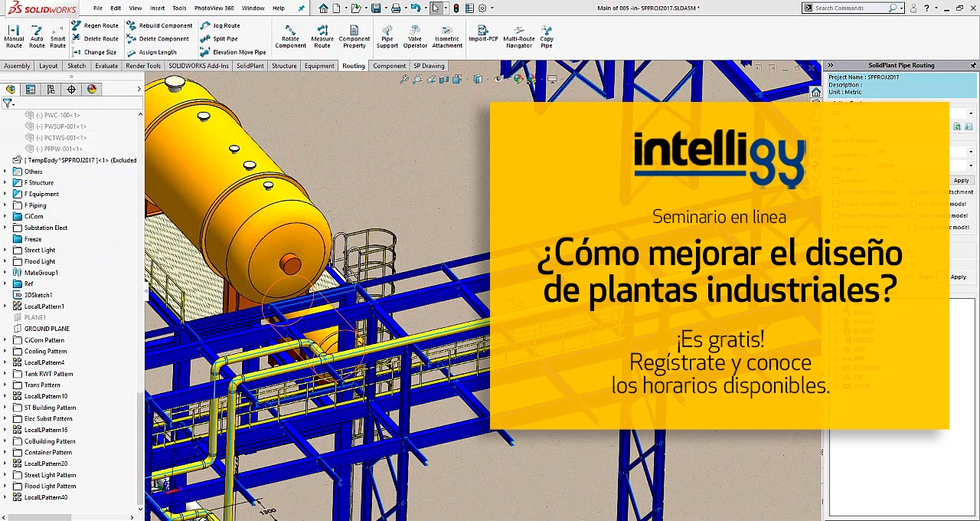This screenshot has height=521, width=980.
Task: Select the Smart Route tool
Action: click(58, 36)
